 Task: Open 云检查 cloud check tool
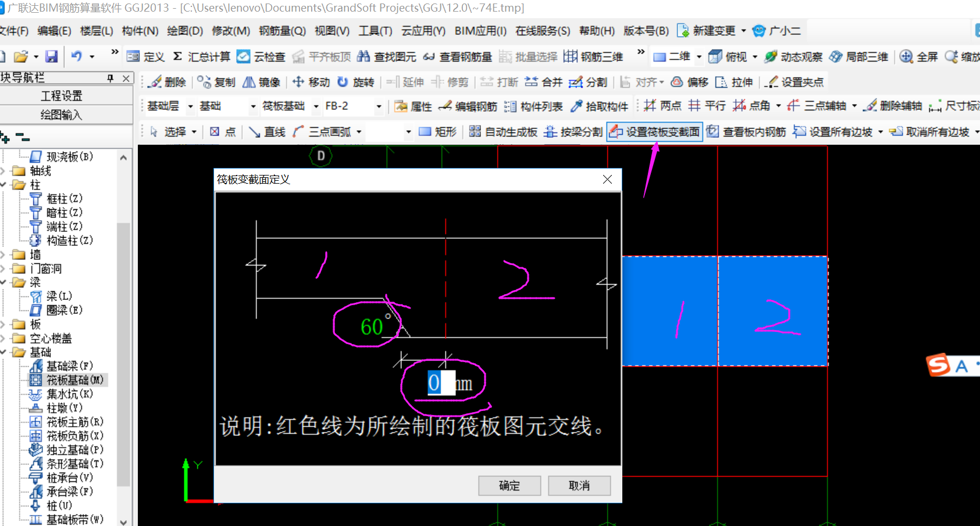click(x=261, y=56)
